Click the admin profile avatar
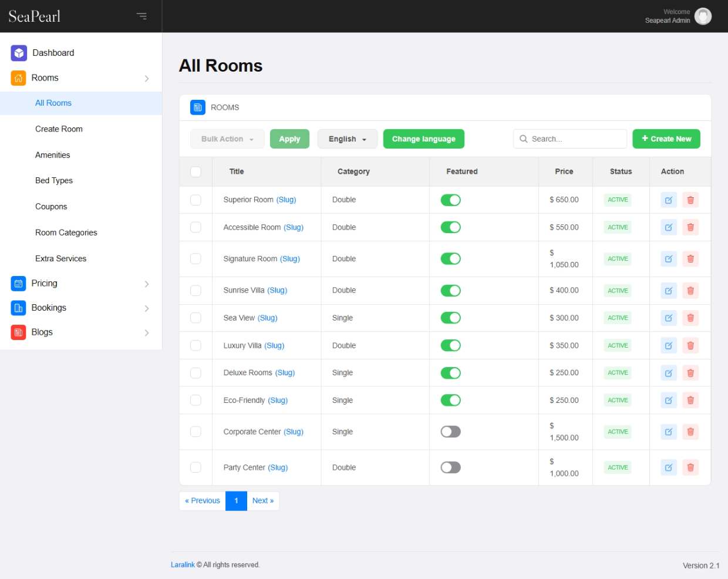 click(x=702, y=16)
